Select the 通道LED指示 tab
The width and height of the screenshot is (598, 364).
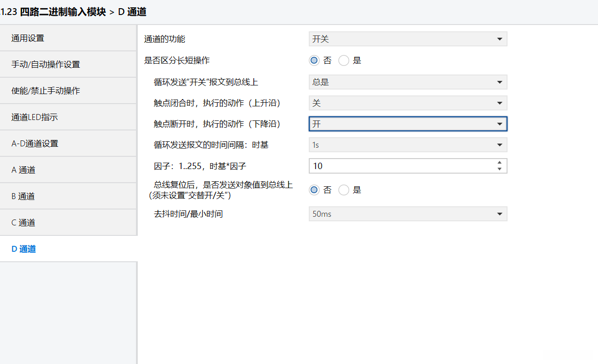68,117
